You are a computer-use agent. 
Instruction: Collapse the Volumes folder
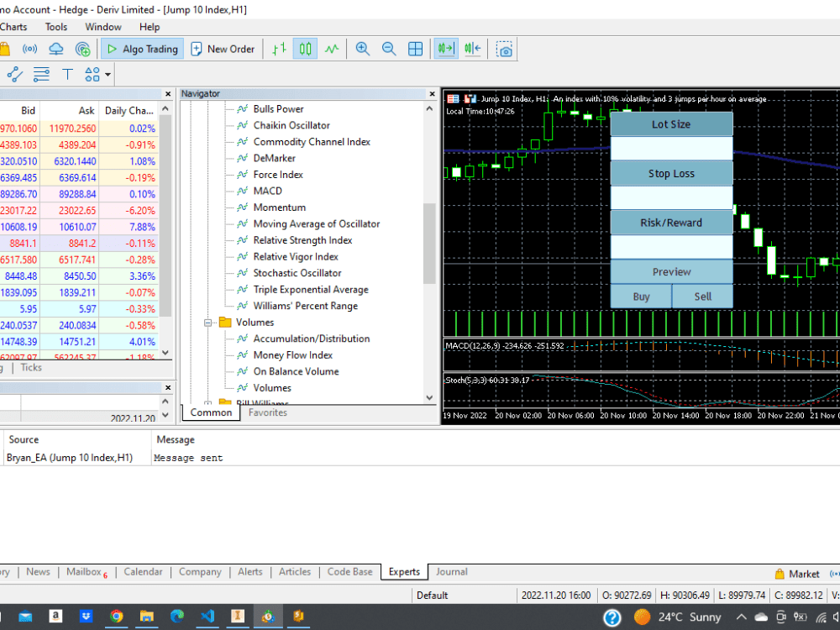[207, 323]
